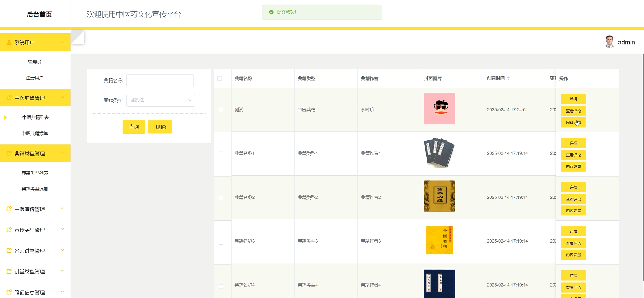The width and height of the screenshot is (644, 298).
Task: Click 查看评论 for 典籍名称1 row
Action: pos(573,155)
